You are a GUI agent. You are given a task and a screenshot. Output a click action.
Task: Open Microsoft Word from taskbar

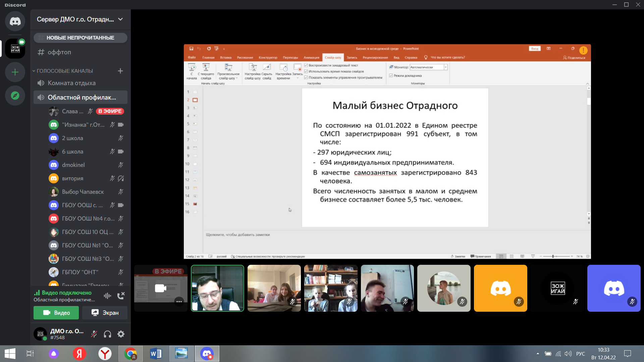click(x=156, y=354)
